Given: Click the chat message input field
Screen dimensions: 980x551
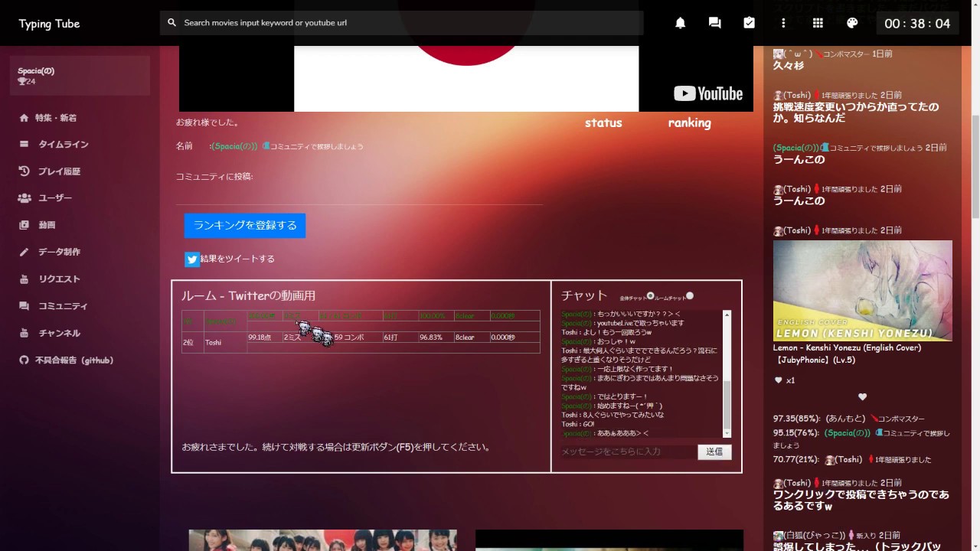Looking at the screenshot, I should pos(629,452).
